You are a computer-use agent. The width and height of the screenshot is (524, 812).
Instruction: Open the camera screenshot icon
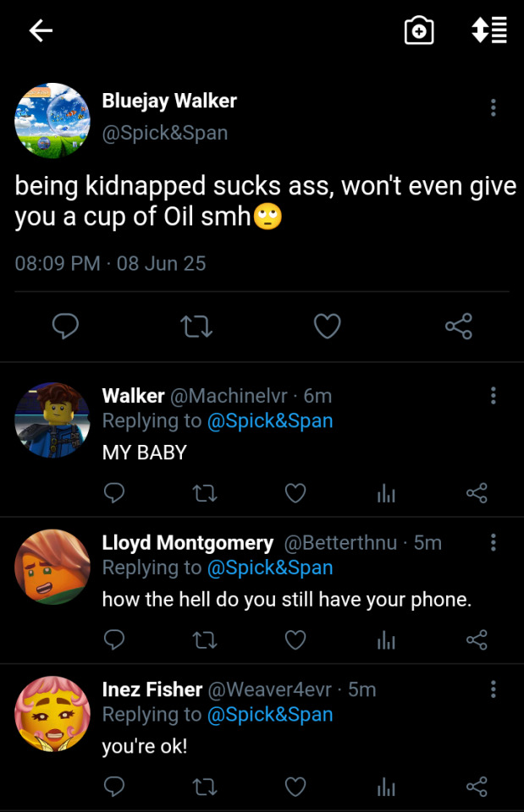pyautogui.click(x=419, y=30)
